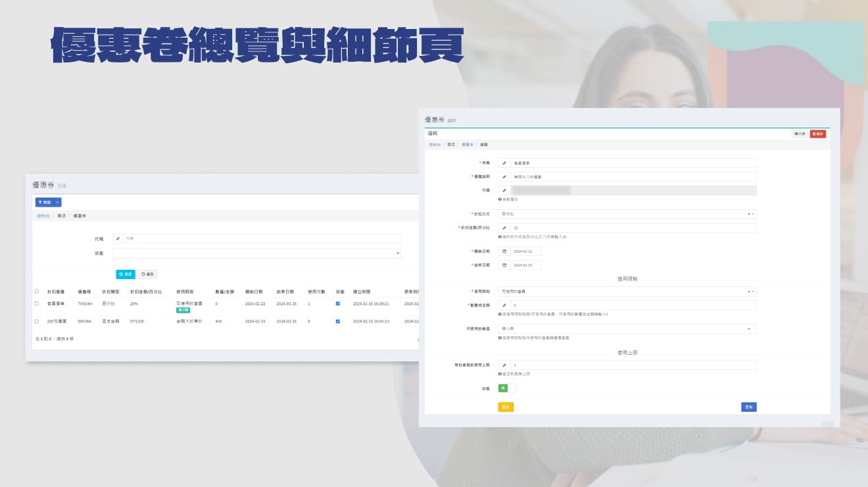Click pencil icon beside greyed 代碼 field
The width and height of the screenshot is (868, 487).
tap(504, 190)
